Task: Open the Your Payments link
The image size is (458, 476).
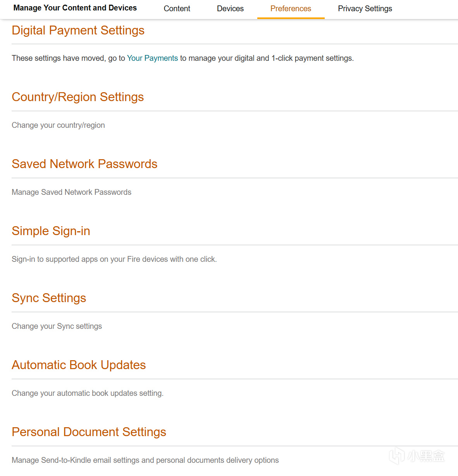Action: point(152,58)
